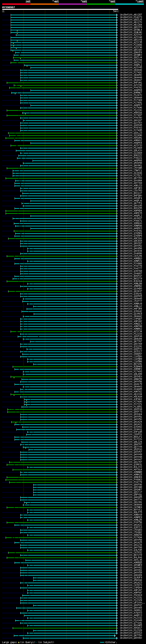The image size is (146, 644).
Task: Click the green alignment bar of UniRef100_Q43437
Action: (x=63, y=291)
